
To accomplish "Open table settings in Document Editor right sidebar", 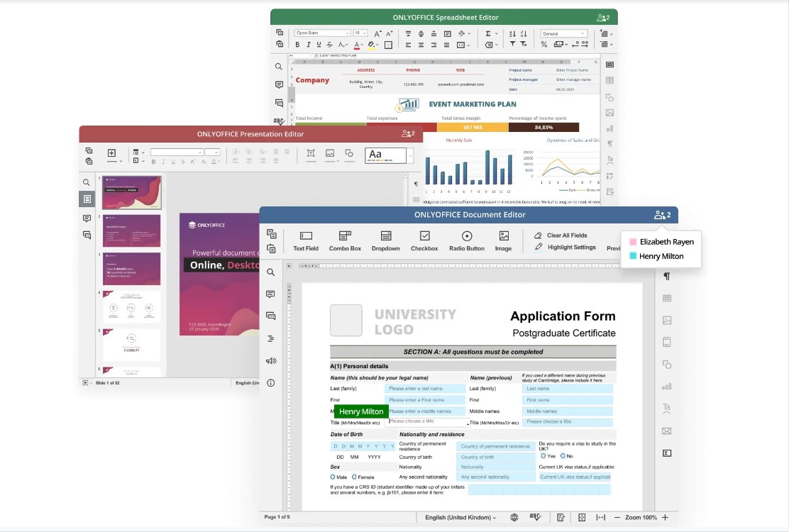I will [667, 298].
